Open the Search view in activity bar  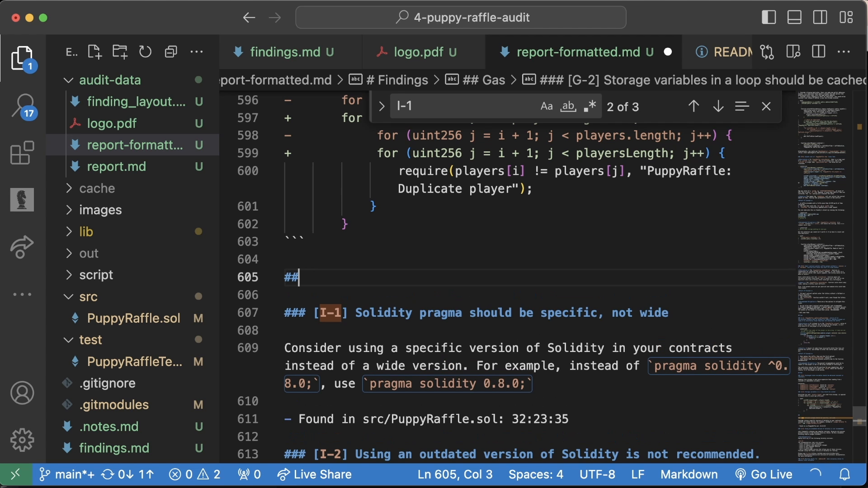point(23,107)
